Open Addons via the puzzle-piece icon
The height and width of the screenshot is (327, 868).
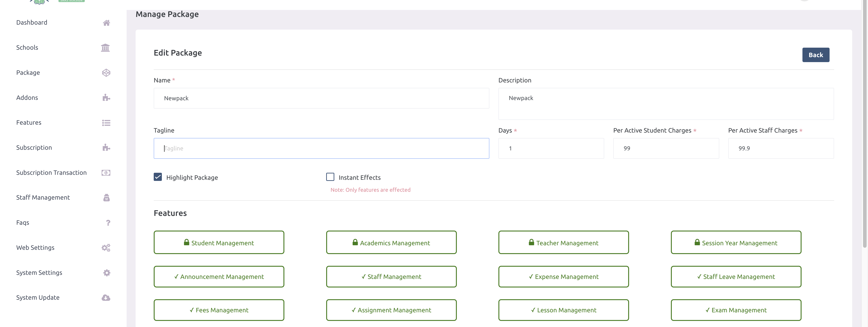tap(106, 97)
